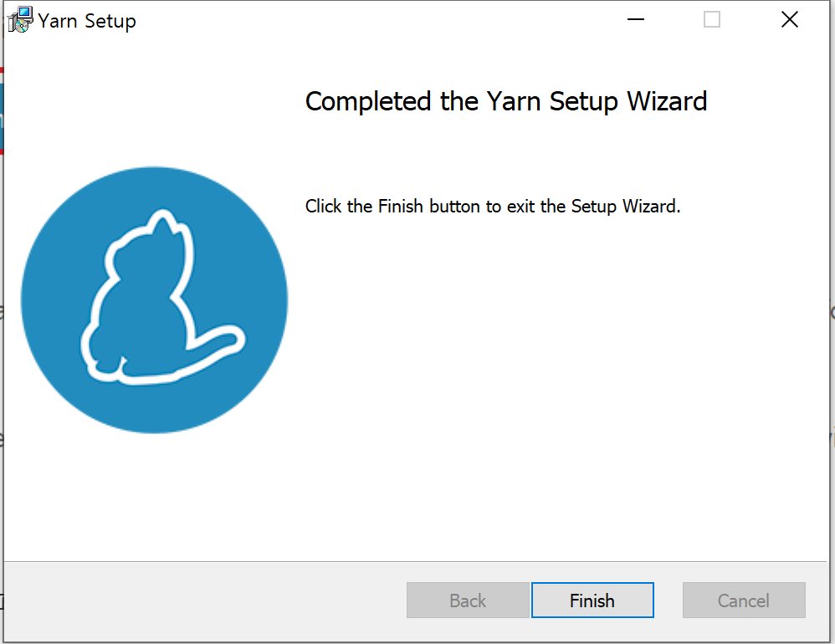Click the small setup package icon top-left
This screenshot has height=644, width=835.
[18, 19]
